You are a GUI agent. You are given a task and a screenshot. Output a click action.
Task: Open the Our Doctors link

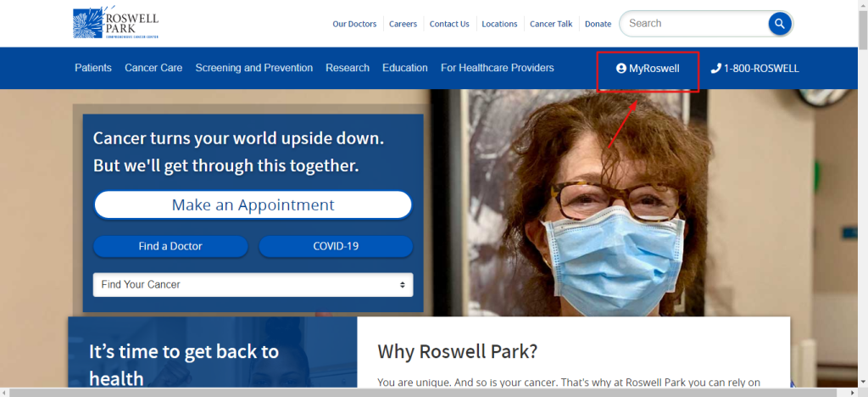(x=354, y=24)
